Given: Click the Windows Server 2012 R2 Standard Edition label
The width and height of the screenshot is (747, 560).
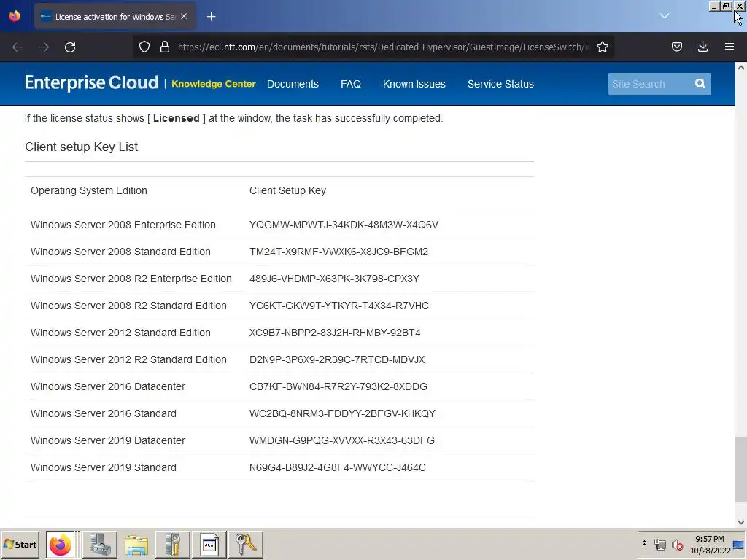Looking at the screenshot, I should 128,359.
